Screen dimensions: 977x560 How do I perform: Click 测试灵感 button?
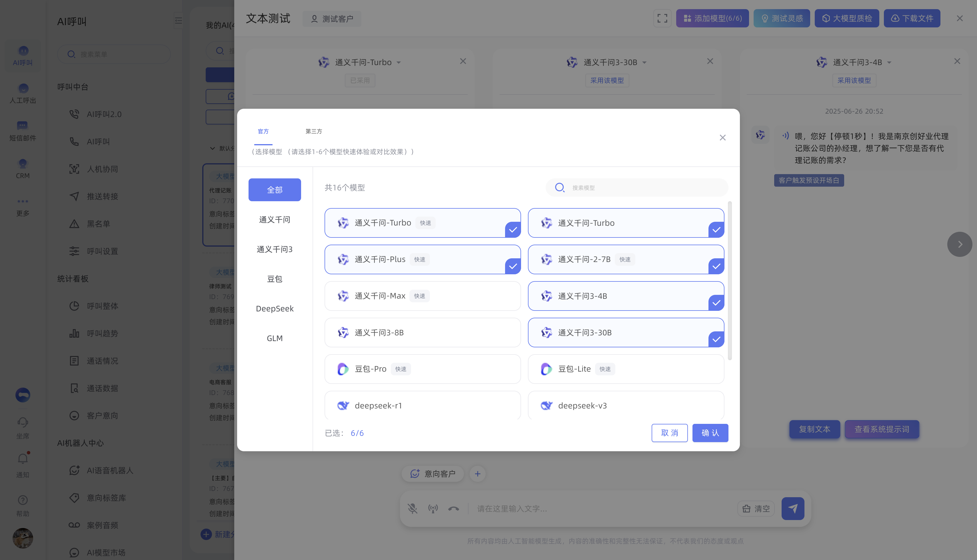coord(781,18)
